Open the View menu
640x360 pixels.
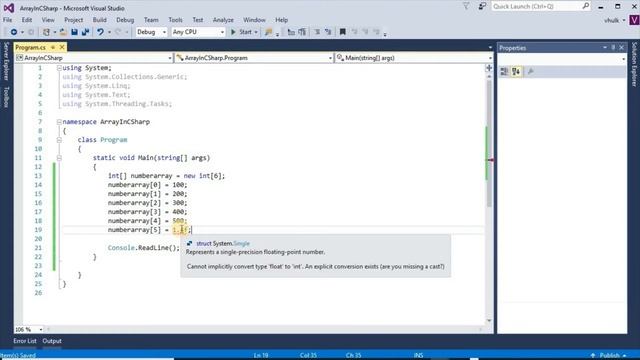(x=48, y=20)
